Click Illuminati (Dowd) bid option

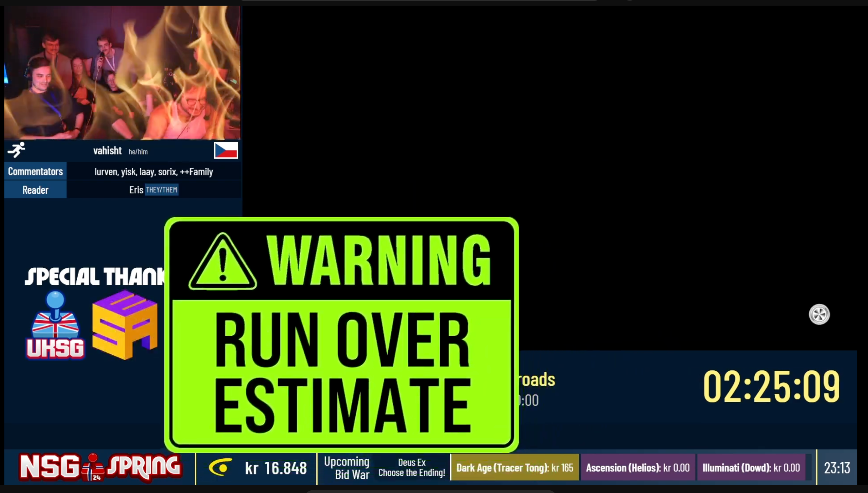[x=751, y=468]
